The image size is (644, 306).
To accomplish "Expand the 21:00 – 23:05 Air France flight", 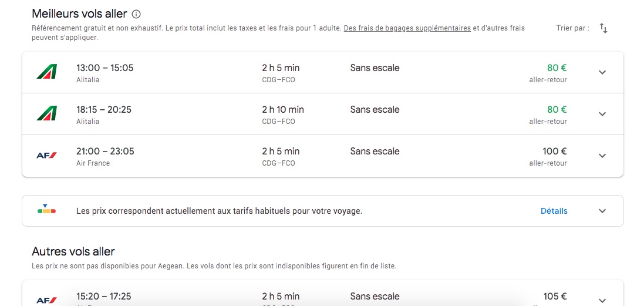I will pos(602,156).
